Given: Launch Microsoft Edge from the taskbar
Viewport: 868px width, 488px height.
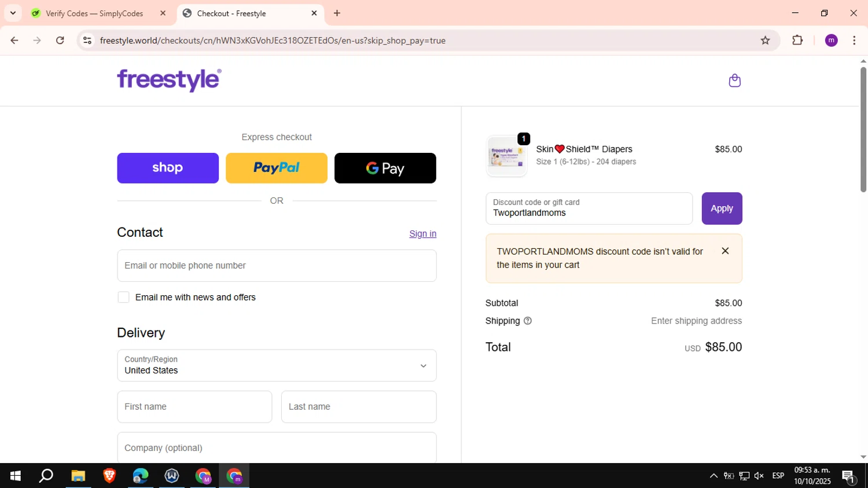Looking at the screenshot, I should pos(141,476).
